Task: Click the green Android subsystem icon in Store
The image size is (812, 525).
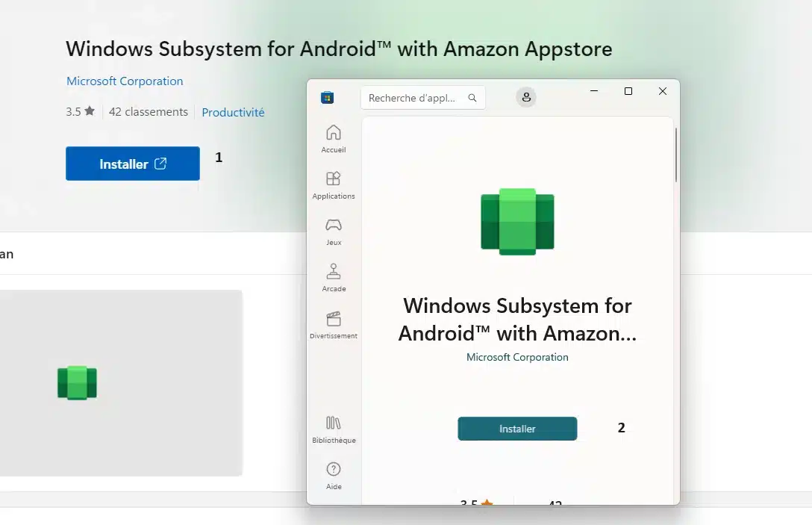Action: pos(517,222)
